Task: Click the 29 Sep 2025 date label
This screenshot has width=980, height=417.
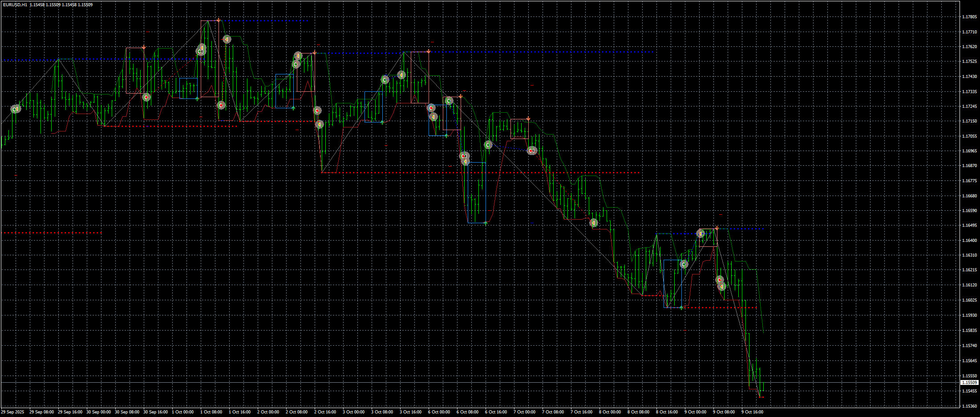Action: click(x=12, y=412)
